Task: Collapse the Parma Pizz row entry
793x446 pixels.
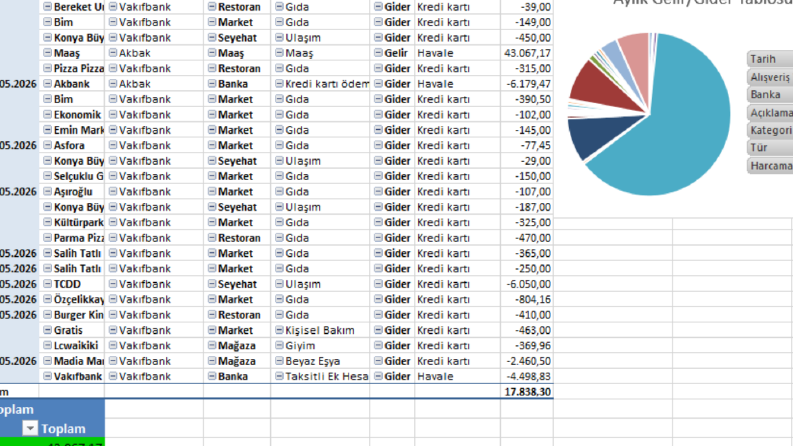Action: point(48,238)
